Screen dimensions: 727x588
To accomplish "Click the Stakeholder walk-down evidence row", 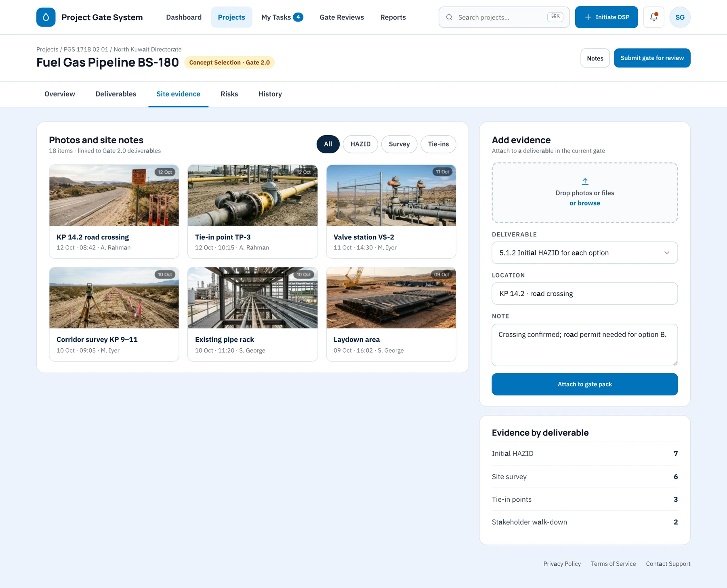I will pos(584,522).
